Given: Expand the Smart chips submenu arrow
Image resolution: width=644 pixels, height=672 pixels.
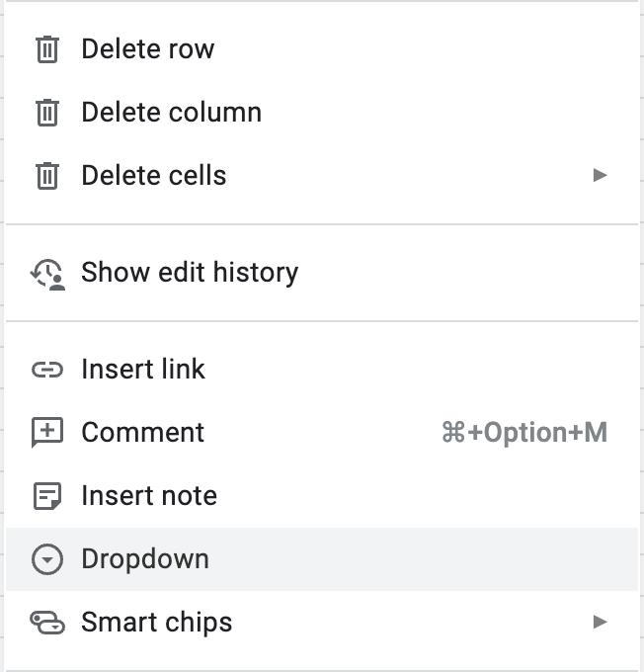Looking at the screenshot, I should point(599,623).
